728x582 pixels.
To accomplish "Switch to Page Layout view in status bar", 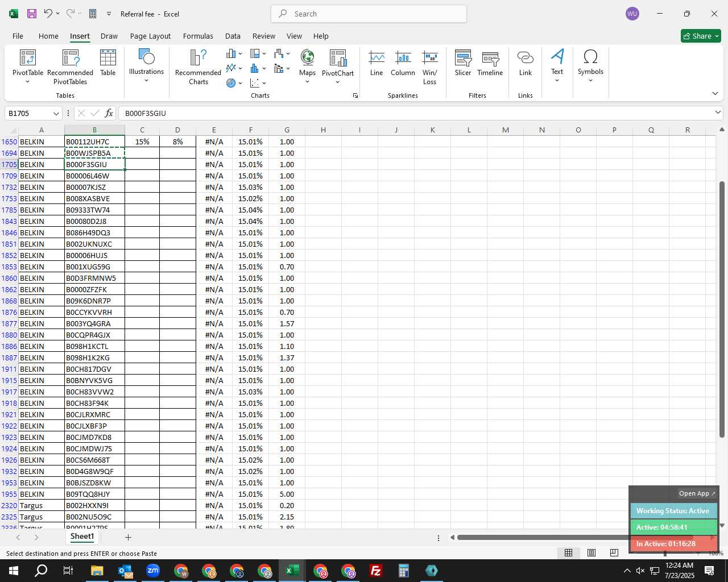I will coord(591,553).
